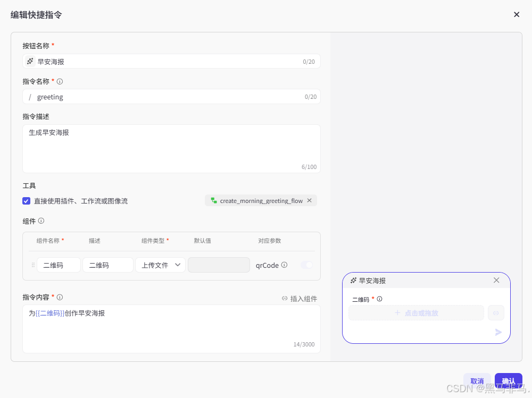Click the sparkle icon in button name field
The width and height of the screenshot is (532, 398).
pos(30,61)
